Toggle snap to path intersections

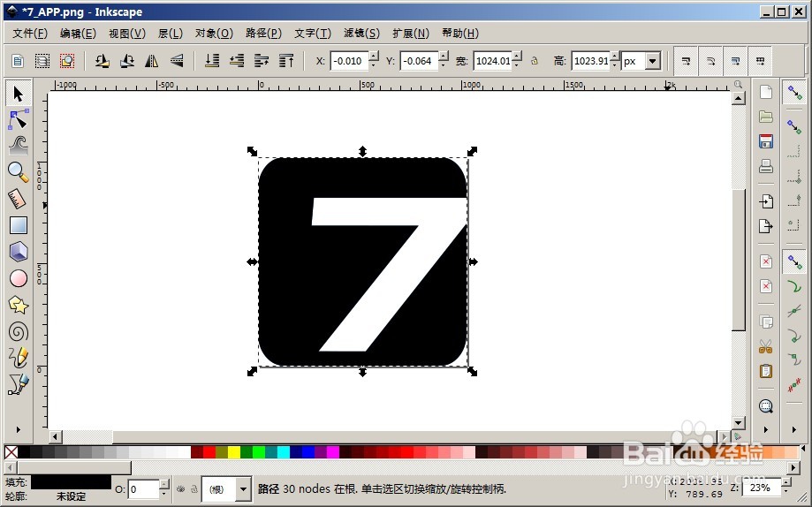pos(794,311)
